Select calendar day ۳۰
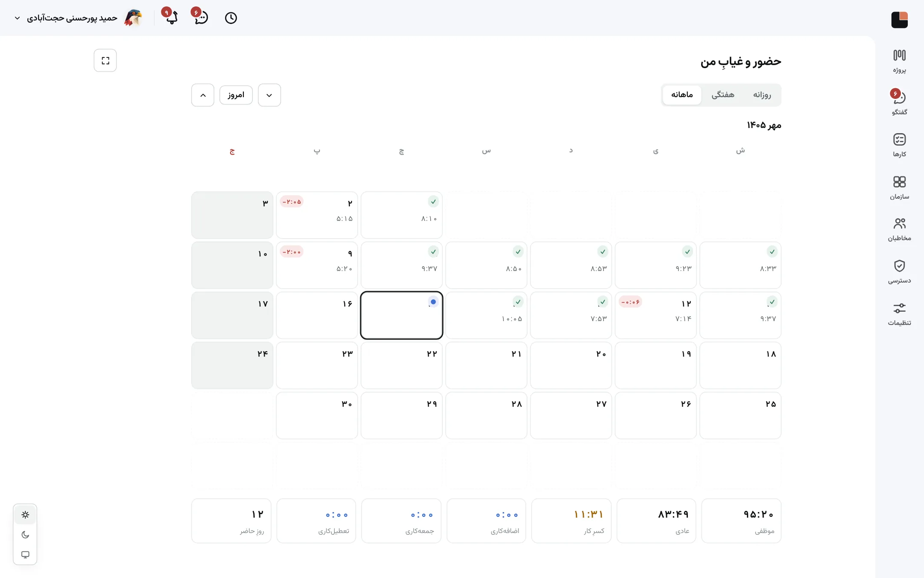 [x=317, y=415]
